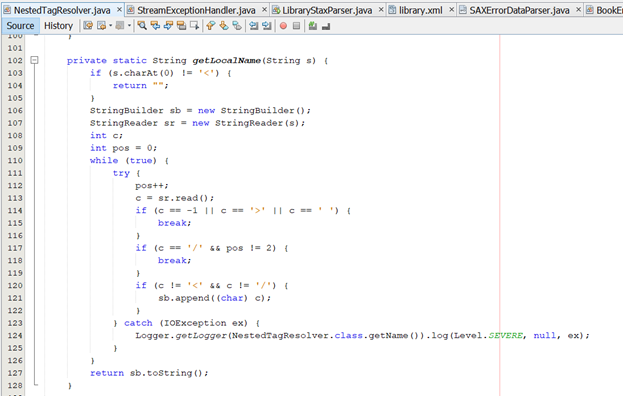Click line number 120 in gutter
Viewport: 623px width, 396px height.
[15, 285]
